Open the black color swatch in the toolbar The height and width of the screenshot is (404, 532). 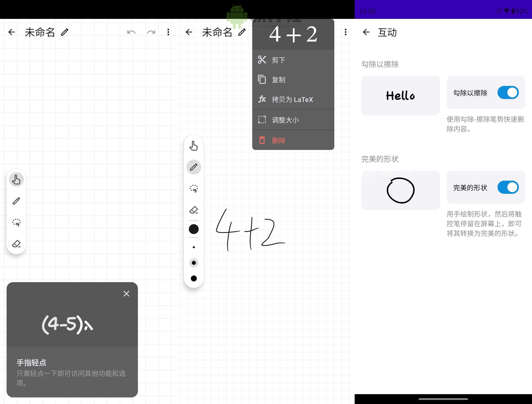(194, 229)
